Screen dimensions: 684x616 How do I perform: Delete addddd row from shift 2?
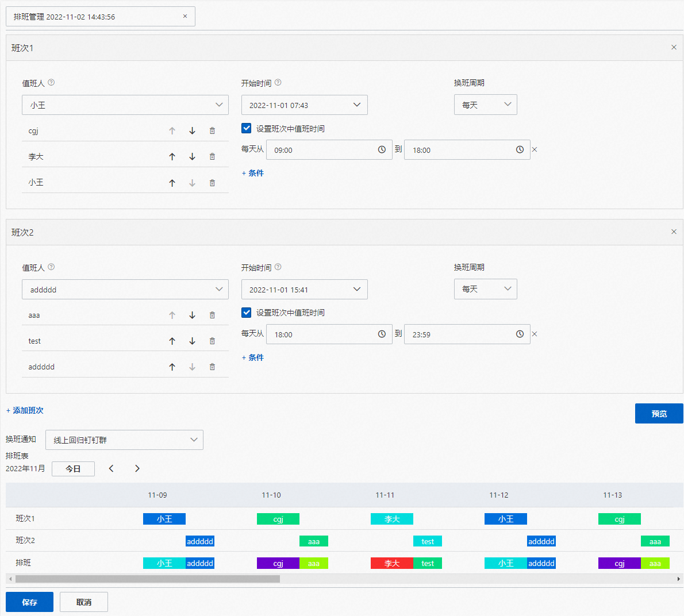click(212, 367)
